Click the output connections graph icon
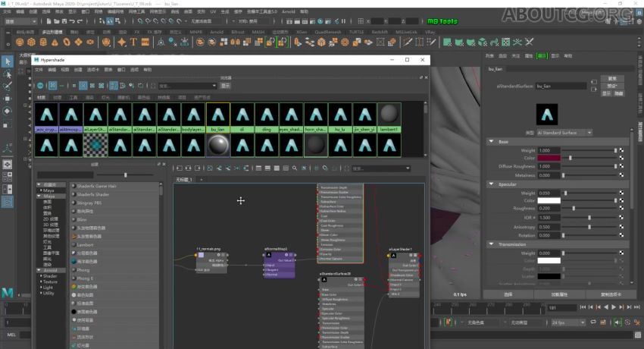644x349 pixels. 198,168
